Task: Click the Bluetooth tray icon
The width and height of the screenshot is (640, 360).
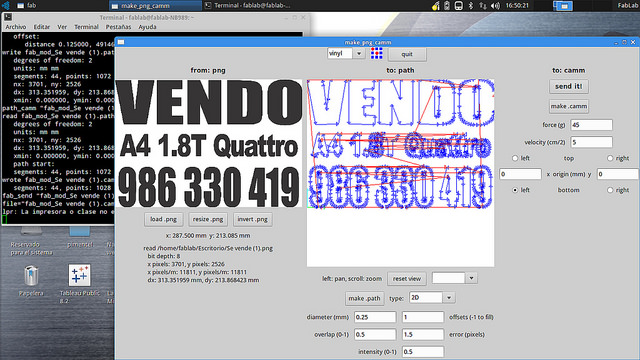Action: coord(471,6)
